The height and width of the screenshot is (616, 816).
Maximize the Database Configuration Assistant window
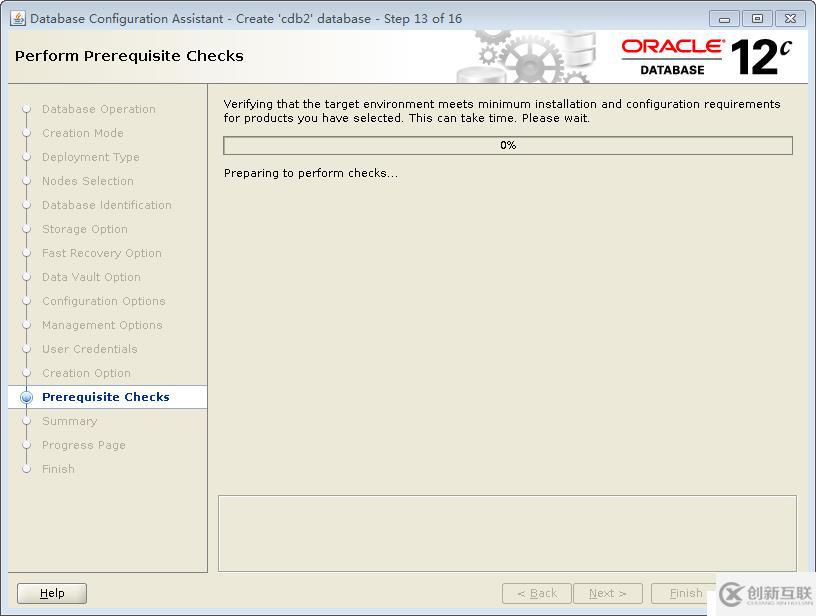click(x=757, y=19)
